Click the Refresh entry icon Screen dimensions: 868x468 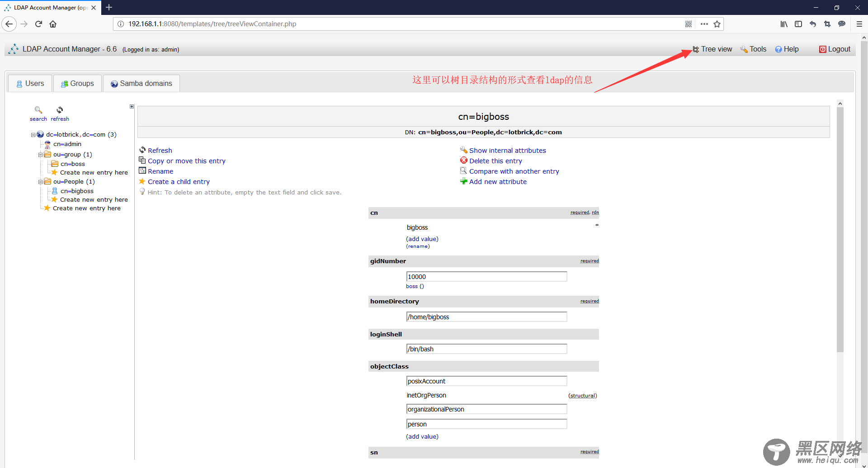tap(142, 150)
